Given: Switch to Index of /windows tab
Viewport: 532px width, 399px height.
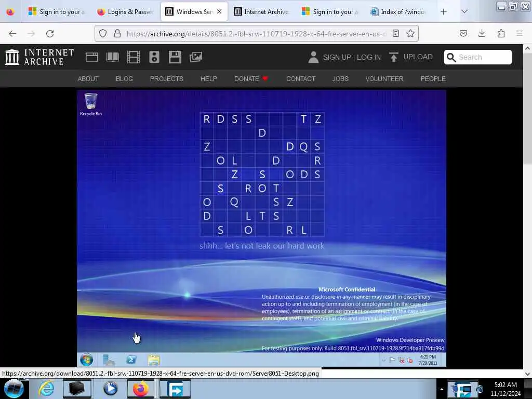Looking at the screenshot, I should (398, 12).
